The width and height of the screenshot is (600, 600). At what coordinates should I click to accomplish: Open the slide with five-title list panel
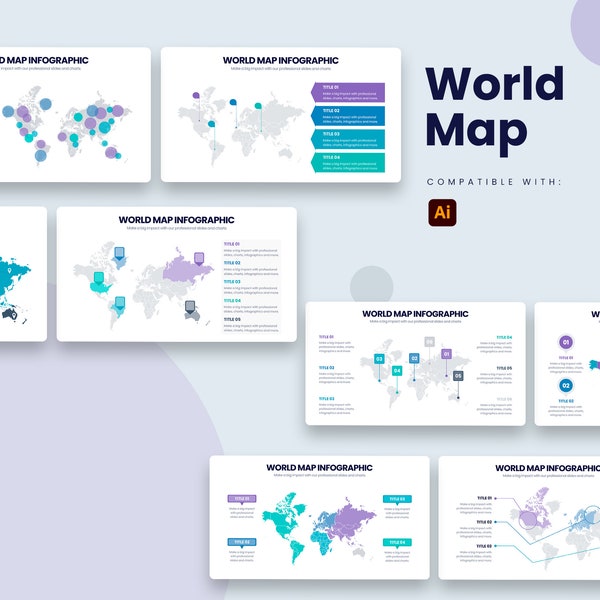(177, 274)
